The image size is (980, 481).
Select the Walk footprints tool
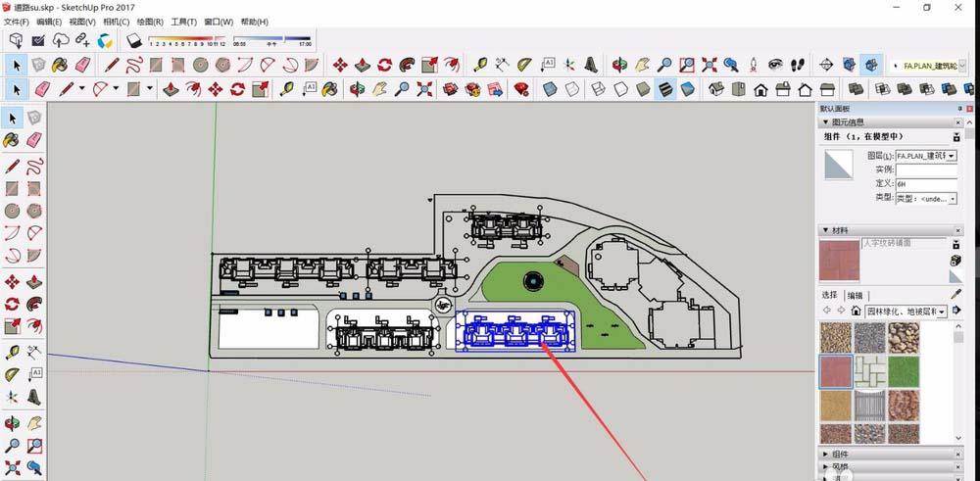click(798, 65)
